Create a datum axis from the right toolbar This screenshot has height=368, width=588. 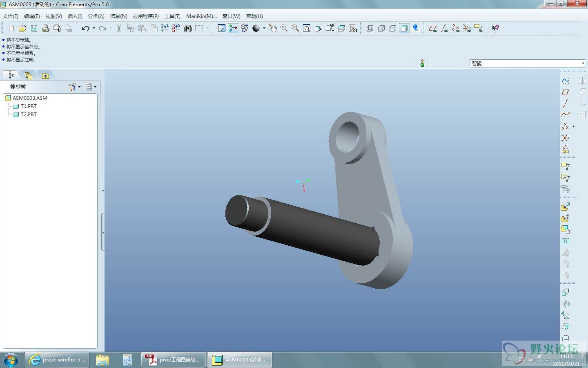pyautogui.click(x=565, y=103)
